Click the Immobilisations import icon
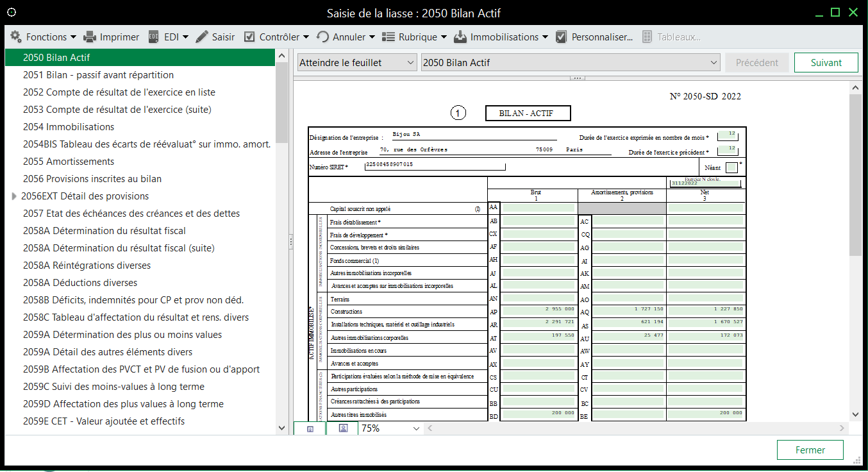 [460, 37]
